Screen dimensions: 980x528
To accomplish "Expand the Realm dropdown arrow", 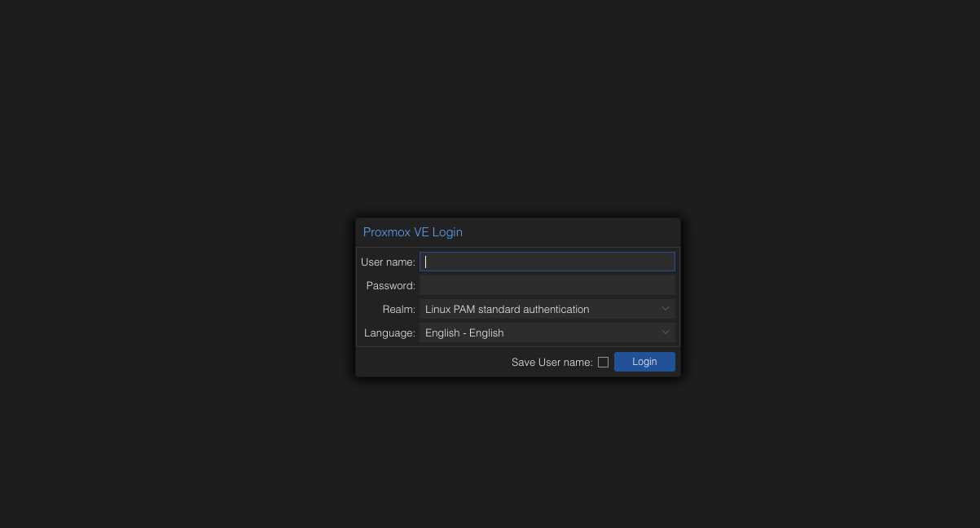I will tap(666, 309).
